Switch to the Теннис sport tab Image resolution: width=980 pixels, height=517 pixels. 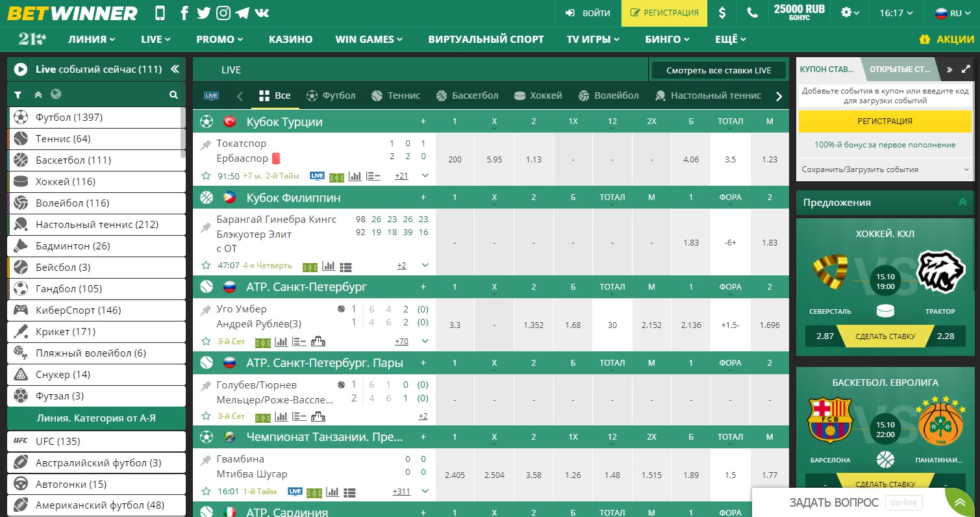point(396,95)
